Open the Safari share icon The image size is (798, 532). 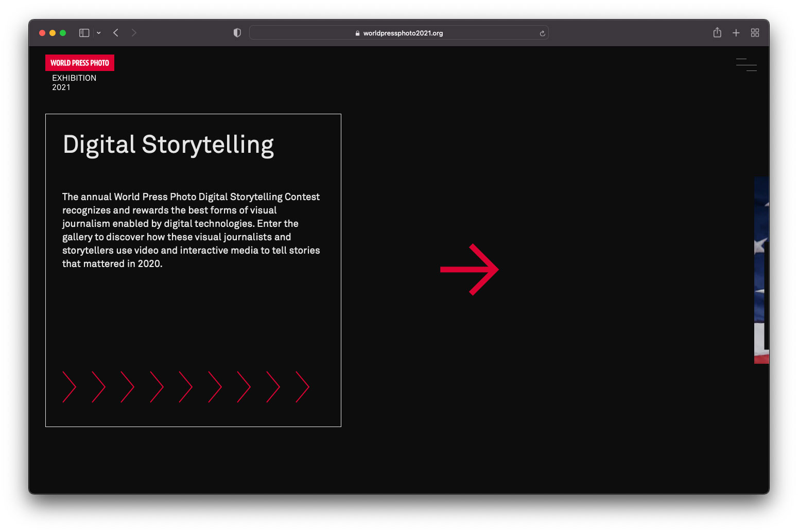[x=717, y=32]
